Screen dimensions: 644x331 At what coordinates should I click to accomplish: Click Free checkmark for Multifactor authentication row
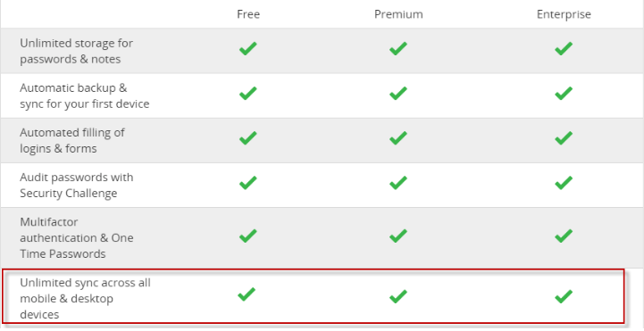click(x=248, y=236)
